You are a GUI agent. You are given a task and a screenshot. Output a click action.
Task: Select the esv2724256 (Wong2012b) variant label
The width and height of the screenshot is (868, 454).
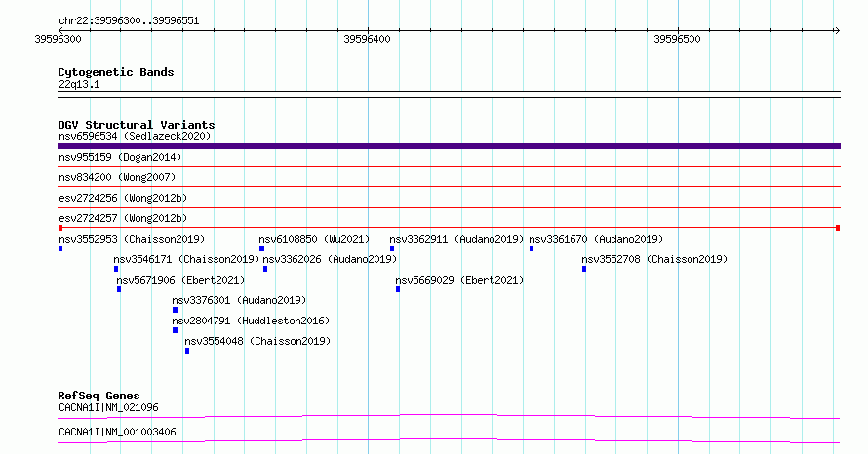click(x=123, y=198)
